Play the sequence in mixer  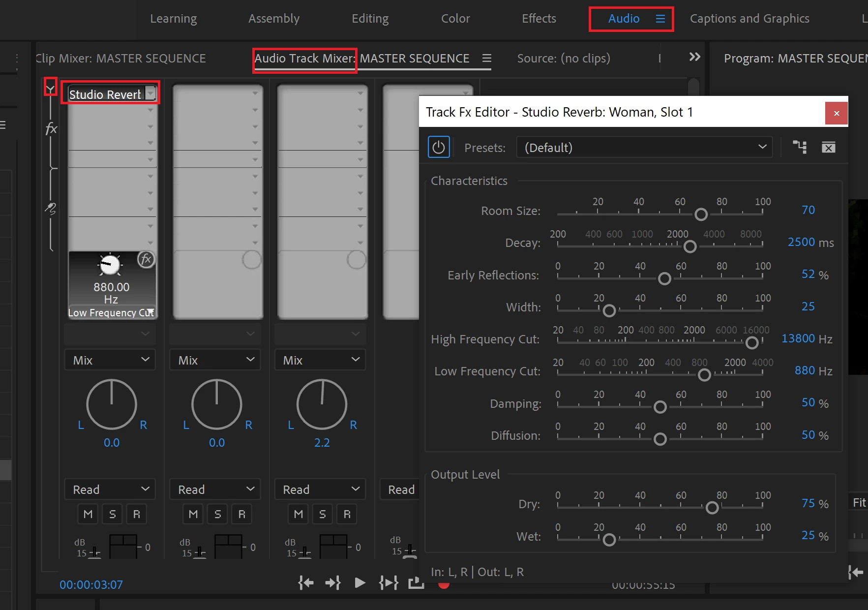[x=360, y=583]
